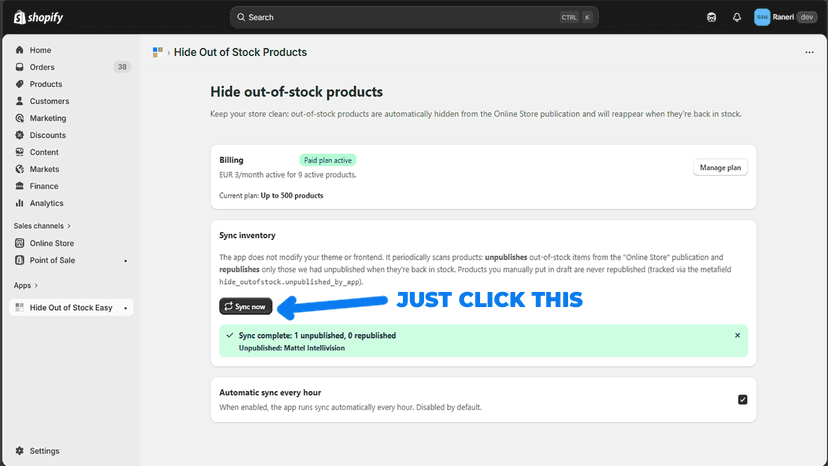Screen dimensions: 828x466
Task: Expand the Apps section chevron
Action: pyautogui.click(x=36, y=285)
